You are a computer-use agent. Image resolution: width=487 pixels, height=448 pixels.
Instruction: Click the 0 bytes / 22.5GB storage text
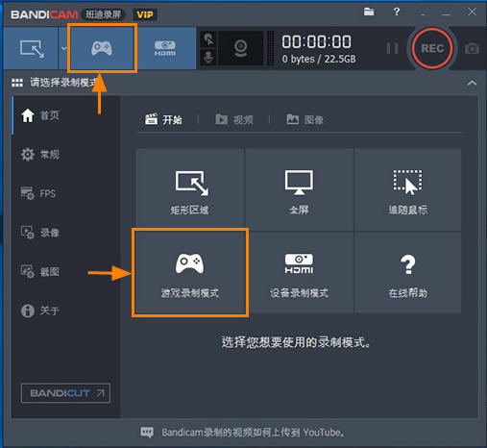[319, 59]
